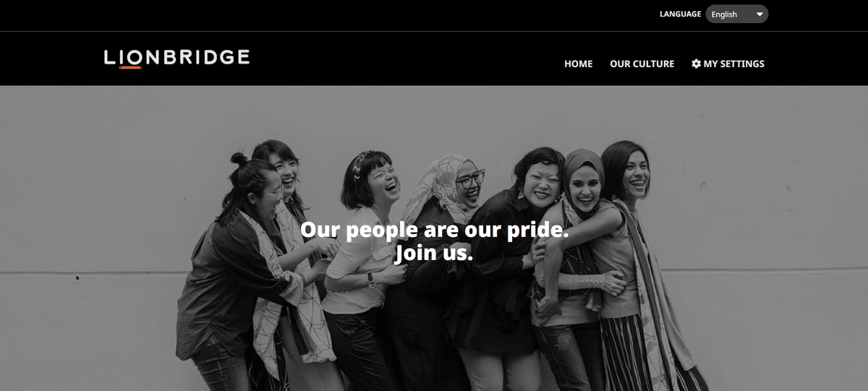
Task: Open the Language dropdown showing English
Action: click(736, 14)
